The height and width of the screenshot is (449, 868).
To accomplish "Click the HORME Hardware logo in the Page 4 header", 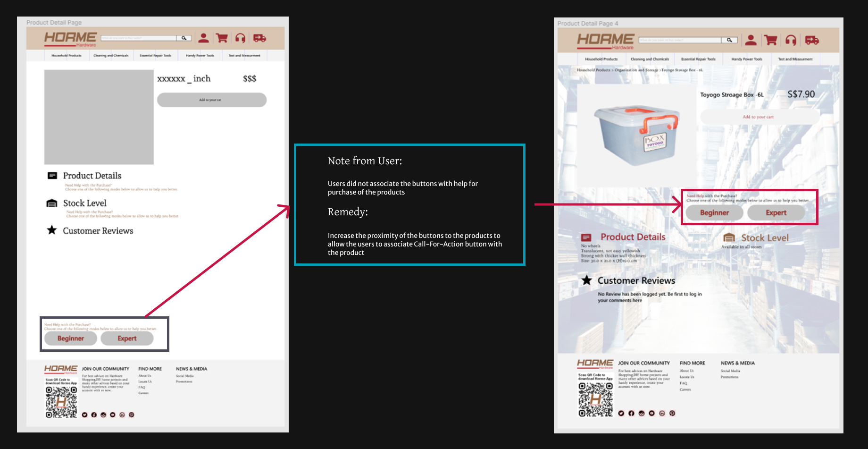I will (606, 41).
